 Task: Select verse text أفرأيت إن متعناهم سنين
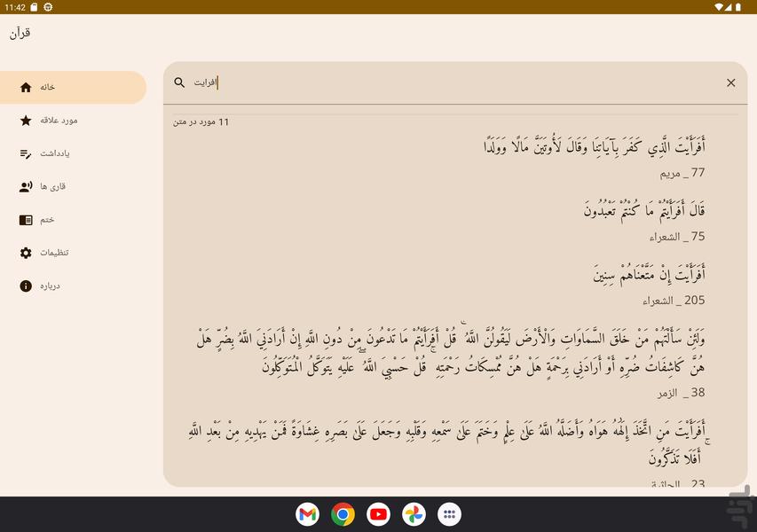pos(650,274)
